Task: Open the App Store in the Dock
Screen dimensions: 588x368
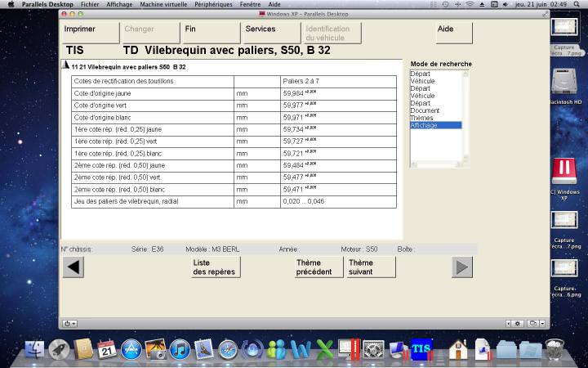Action: point(131,350)
